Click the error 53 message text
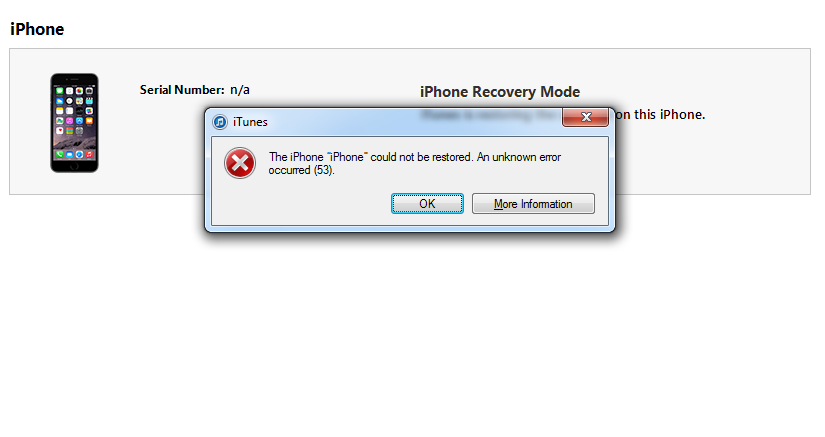825x437 pixels. click(415, 164)
